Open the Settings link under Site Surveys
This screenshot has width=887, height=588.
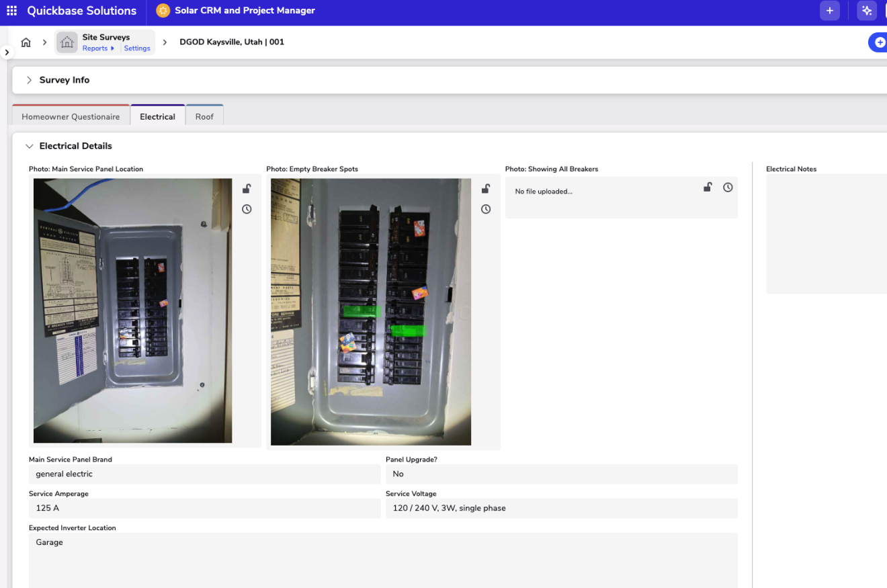coord(137,48)
